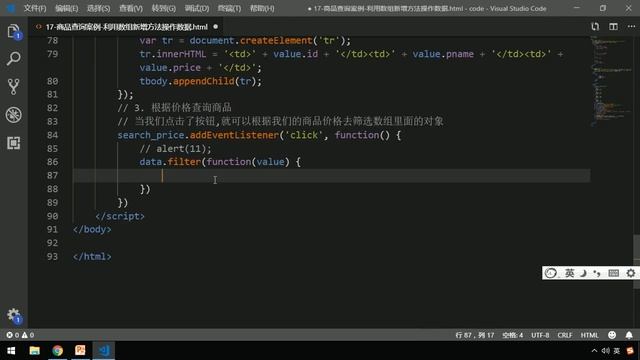Open the editor More Actions ellipsis
The image size is (640, 360).
click(631, 27)
